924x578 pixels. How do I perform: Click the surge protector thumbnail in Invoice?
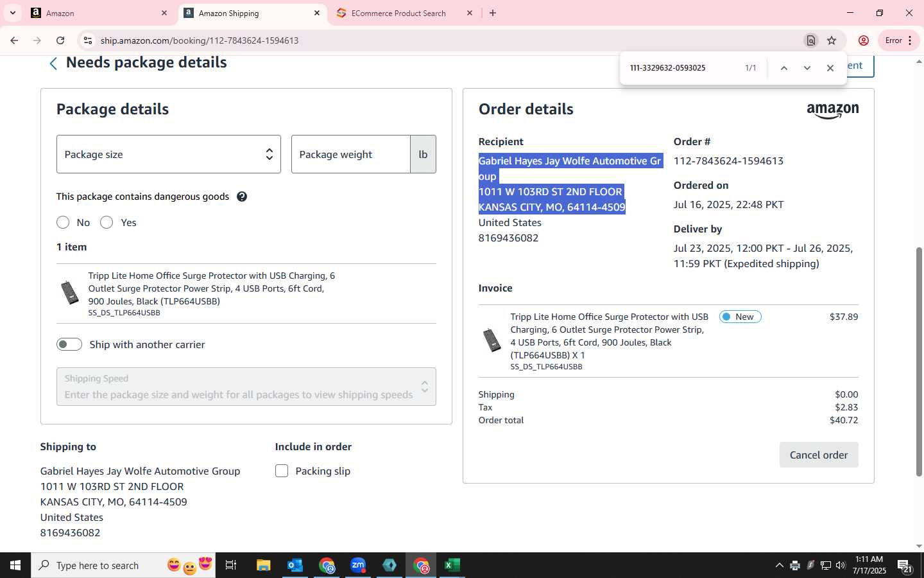492,340
